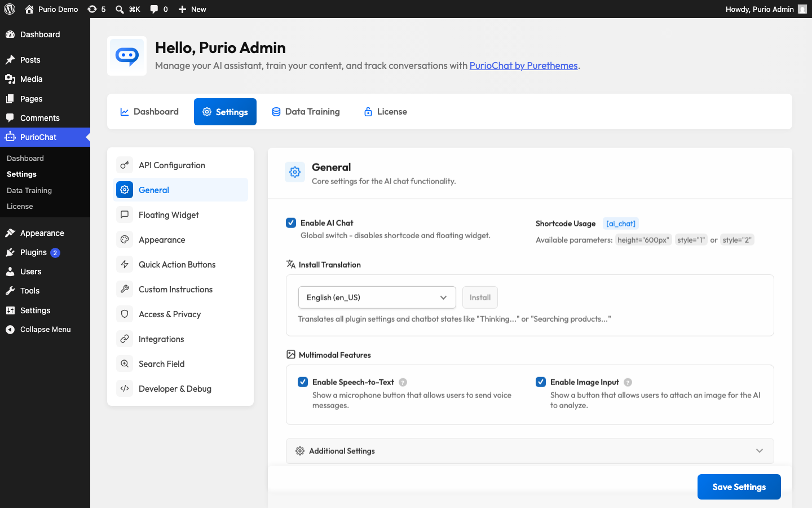The height and width of the screenshot is (508, 812).
Task: Open Posts in the WordPress sidebar
Action: 45,60
